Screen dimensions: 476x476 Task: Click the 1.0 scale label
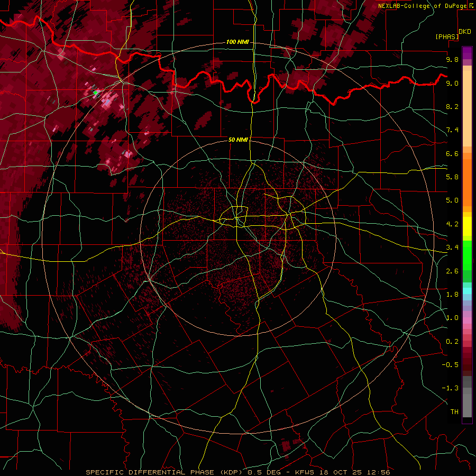[452, 318]
